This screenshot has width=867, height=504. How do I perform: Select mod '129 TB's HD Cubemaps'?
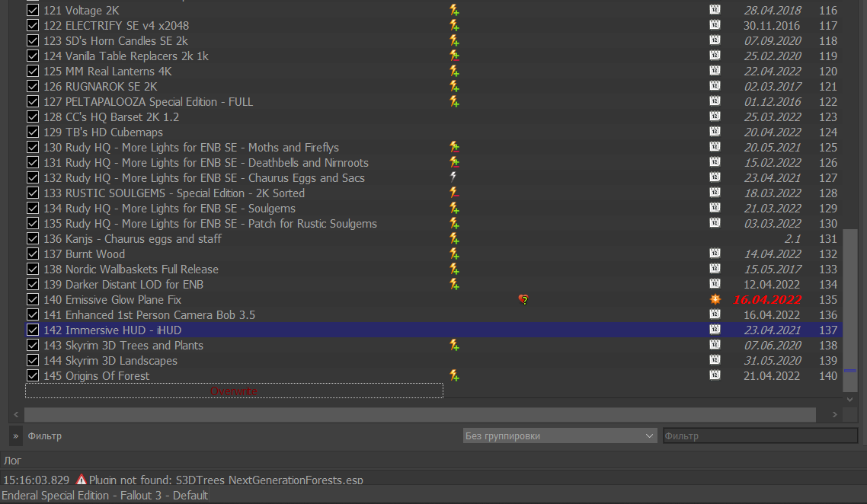[103, 132]
